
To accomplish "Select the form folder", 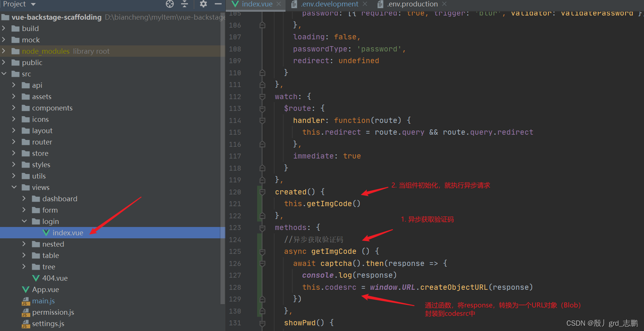I will coord(50,210).
